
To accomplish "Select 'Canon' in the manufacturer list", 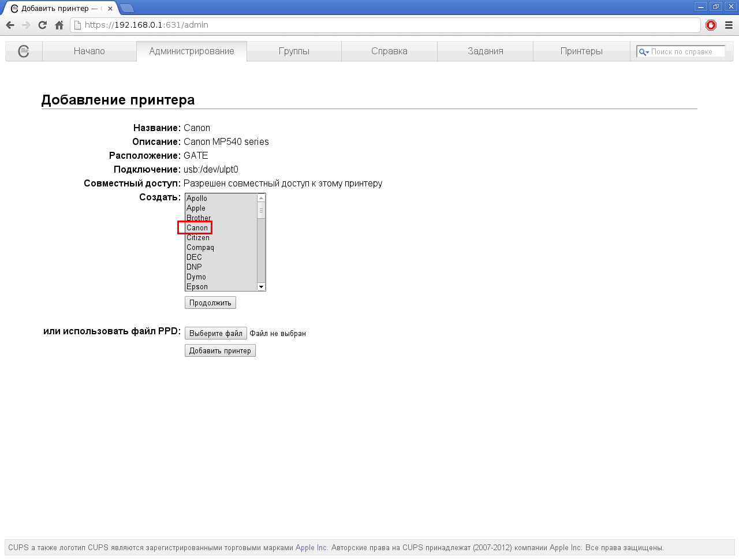I will [221, 227].
